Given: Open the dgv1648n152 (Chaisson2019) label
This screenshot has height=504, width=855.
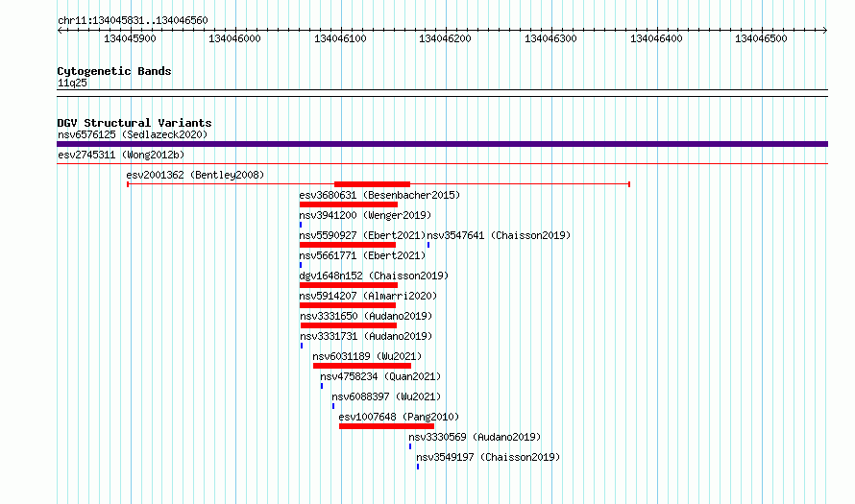Looking at the screenshot, I should pyautogui.click(x=374, y=276).
